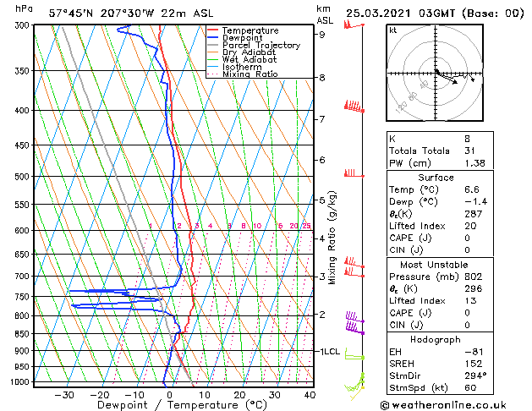The image size is (532, 411).
Task: Click the Most Unstable Lifted Index 13
Action: (x=470, y=301)
